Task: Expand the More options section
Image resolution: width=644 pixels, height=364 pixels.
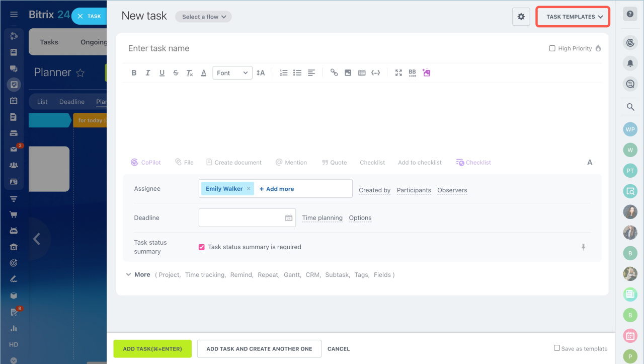Action: (138, 275)
